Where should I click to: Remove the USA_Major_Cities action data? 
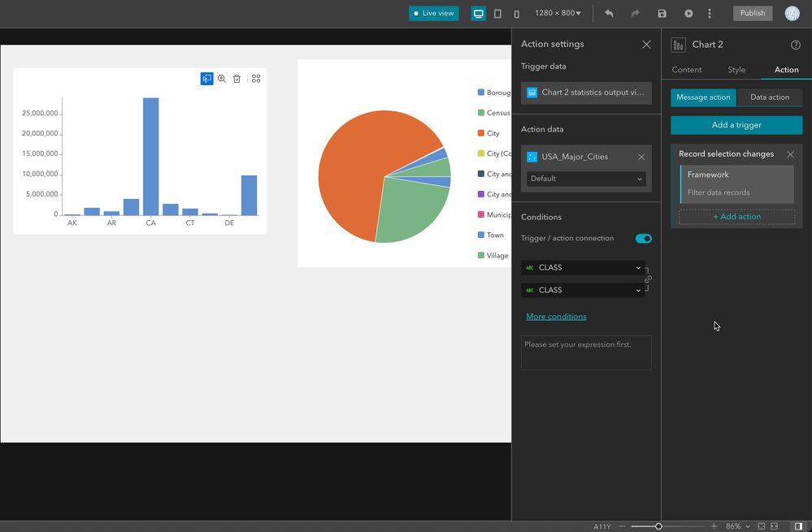[641, 157]
